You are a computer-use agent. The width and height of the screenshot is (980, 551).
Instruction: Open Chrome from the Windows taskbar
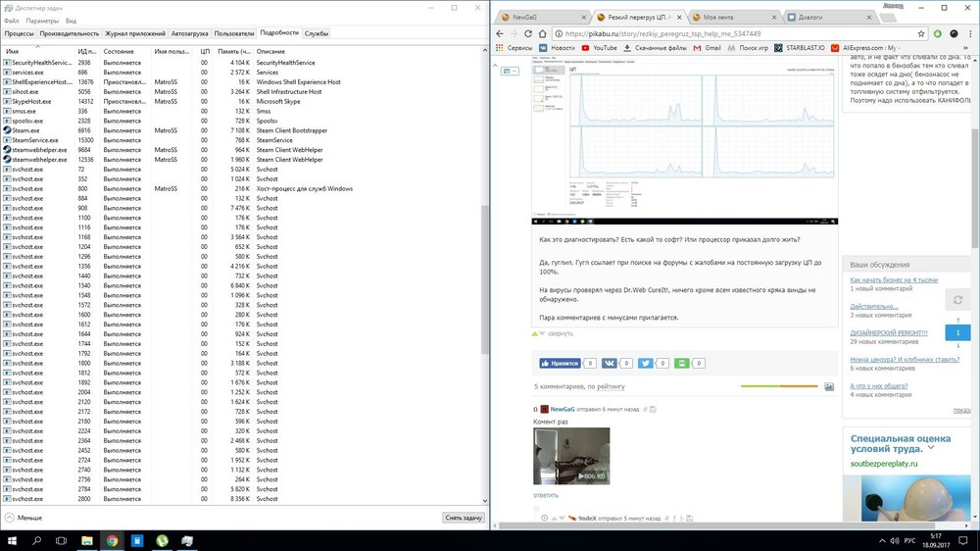(112, 539)
